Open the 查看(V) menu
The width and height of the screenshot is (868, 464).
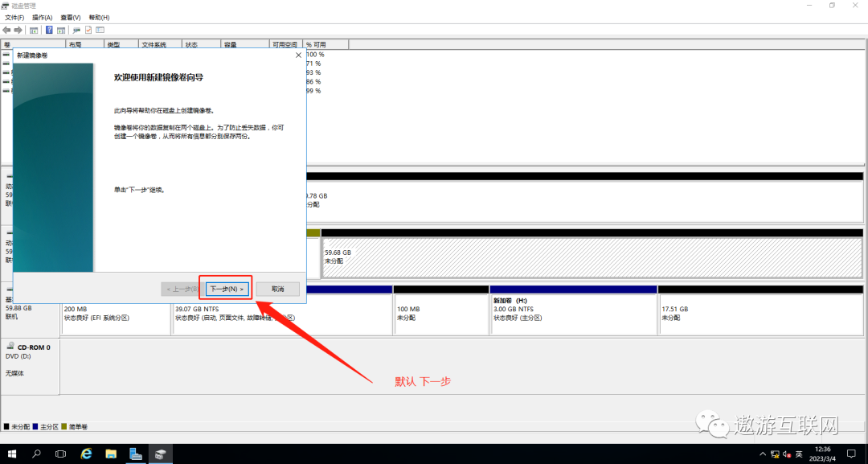(x=70, y=18)
